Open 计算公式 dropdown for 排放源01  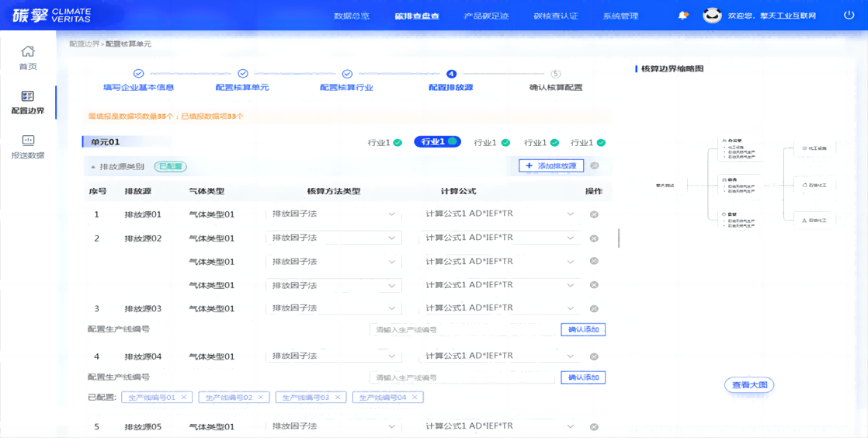click(500, 214)
